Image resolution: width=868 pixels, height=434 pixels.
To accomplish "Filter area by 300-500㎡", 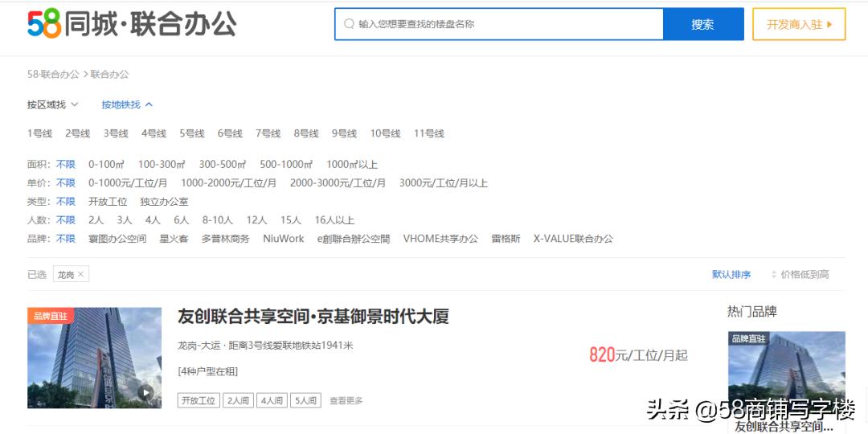I will click(223, 165).
